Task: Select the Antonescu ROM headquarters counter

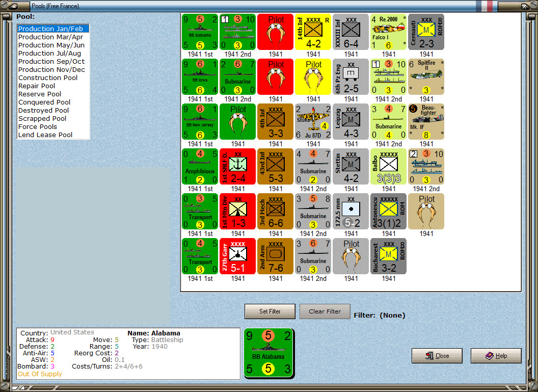Action: (389, 212)
